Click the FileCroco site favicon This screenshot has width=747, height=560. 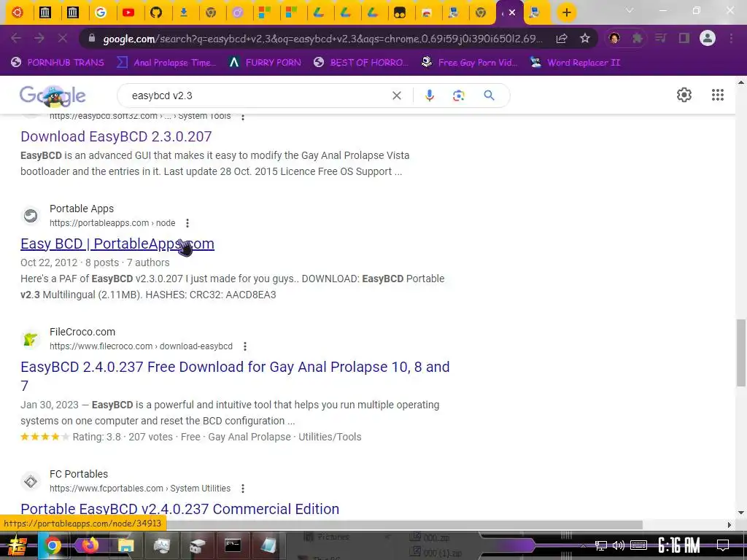[x=31, y=339]
